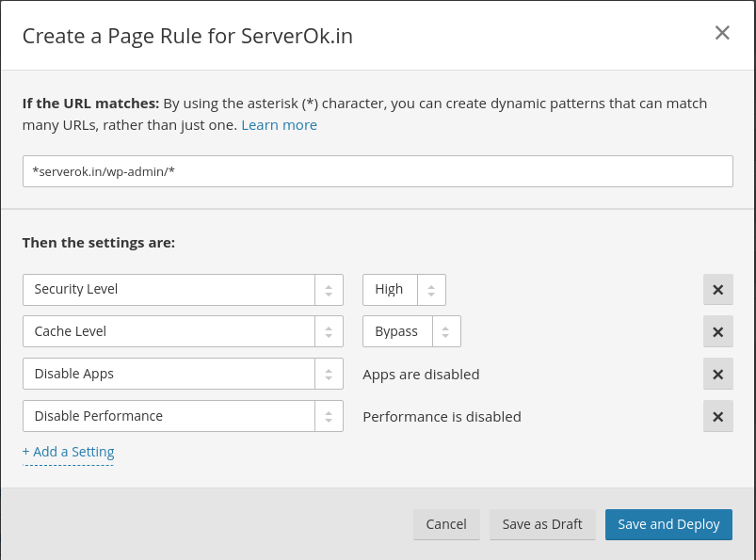Remove the Disable Performance setting
Viewport: 756px width, 560px height.
(717, 416)
